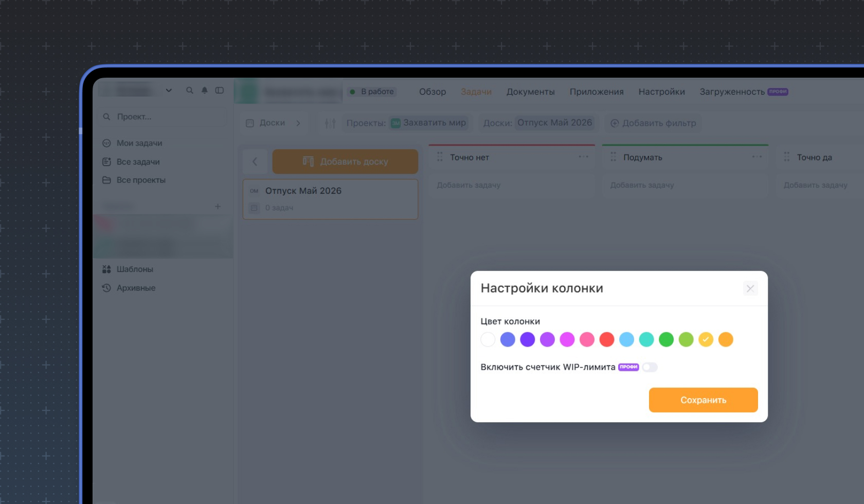Screen dimensions: 864x504
Task: Collapse the boards panel with back chevron
Action: (x=255, y=161)
